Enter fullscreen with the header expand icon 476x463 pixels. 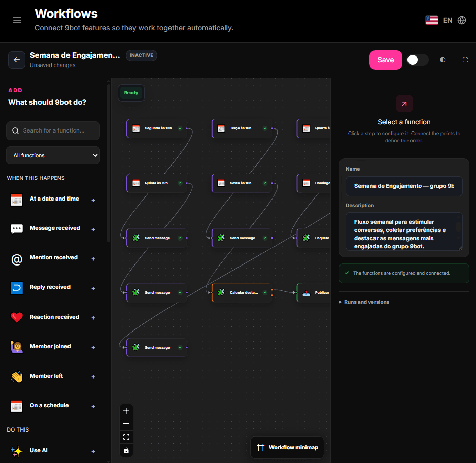pos(465,60)
